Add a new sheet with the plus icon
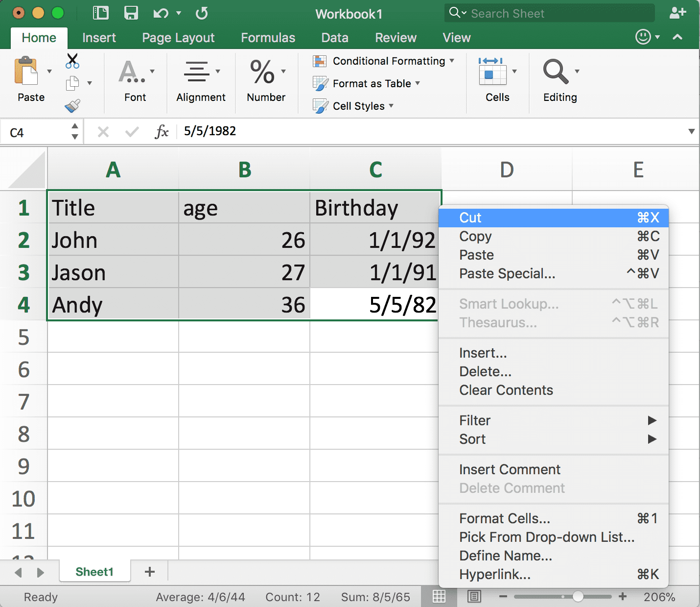Image resolution: width=700 pixels, height=607 pixels. click(x=149, y=571)
